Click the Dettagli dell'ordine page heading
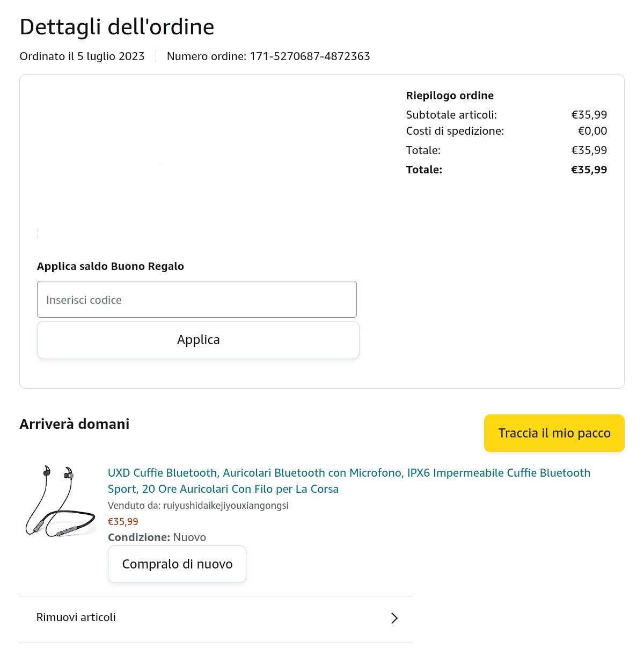Screen dimensions: 644x649 click(117, 27)
